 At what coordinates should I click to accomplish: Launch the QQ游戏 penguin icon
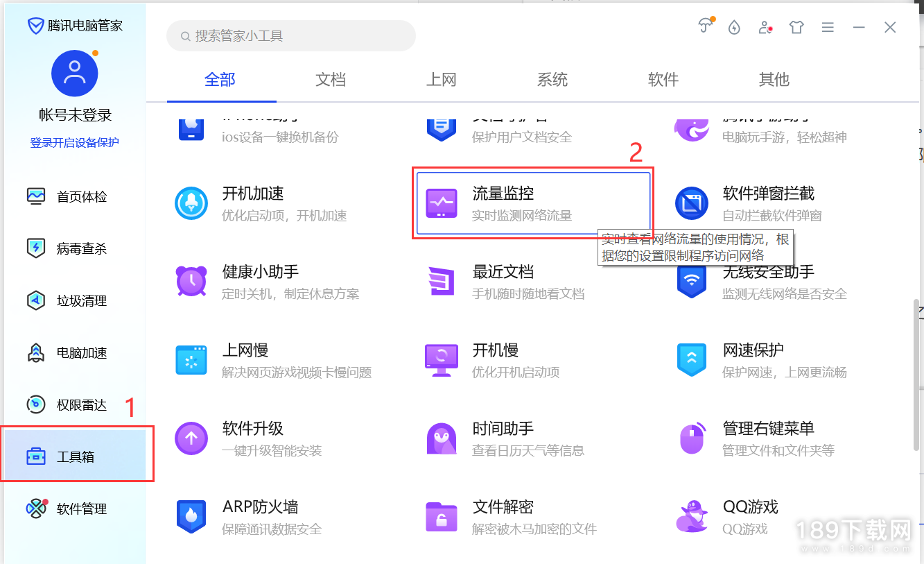coord(692,516)
